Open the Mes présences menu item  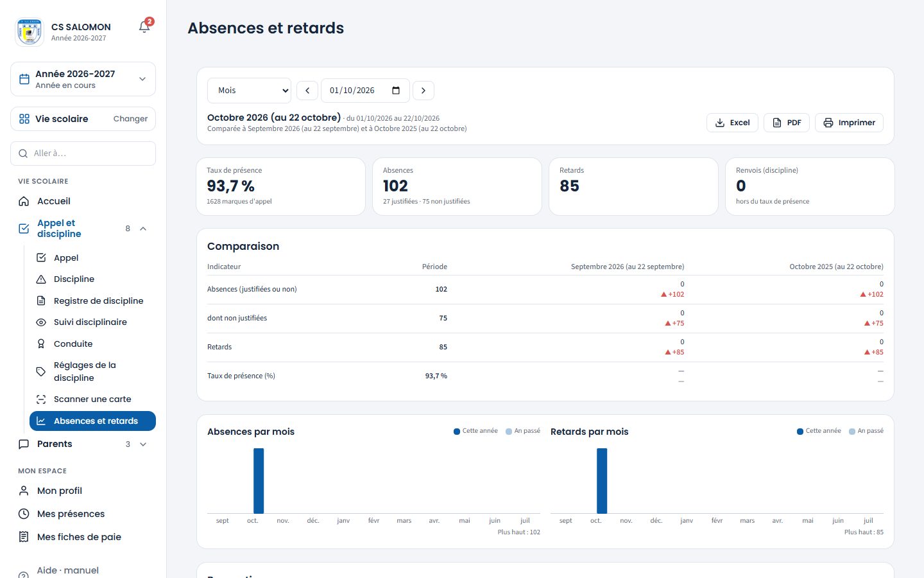83,514
